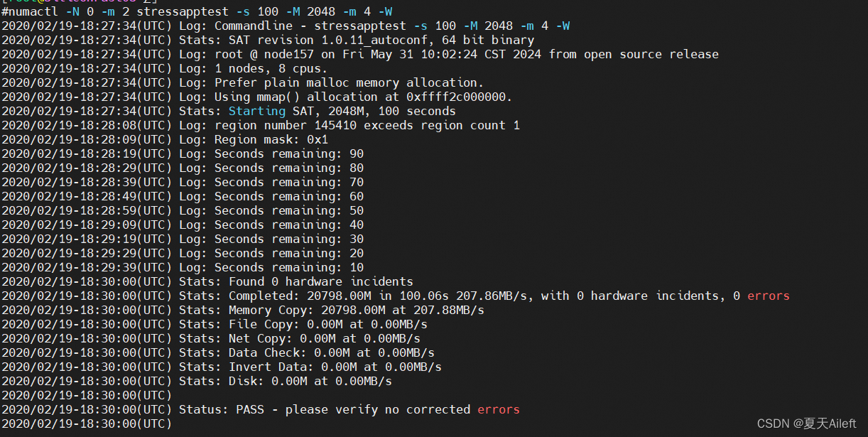868x437 pixels.
Task: Click 'region number 145410 exceeds' log line
Action: click(x=261, y=125)
